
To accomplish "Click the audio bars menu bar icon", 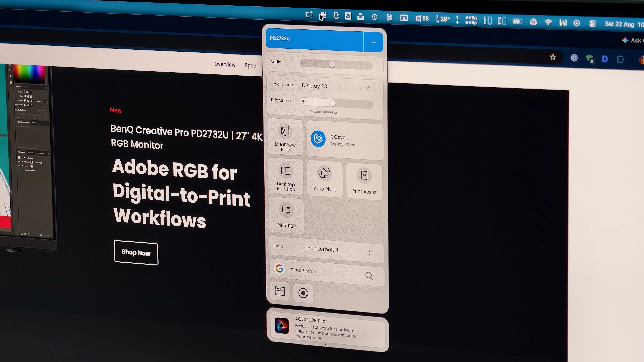I will click(563, 23).
